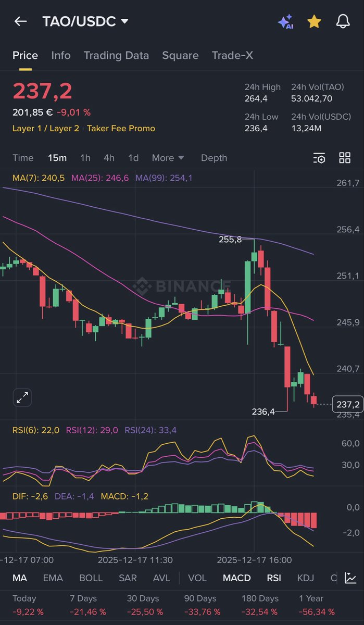Tap the Taker Fee Promo link
The image size is (364, 625).
(x=121, y=128)
